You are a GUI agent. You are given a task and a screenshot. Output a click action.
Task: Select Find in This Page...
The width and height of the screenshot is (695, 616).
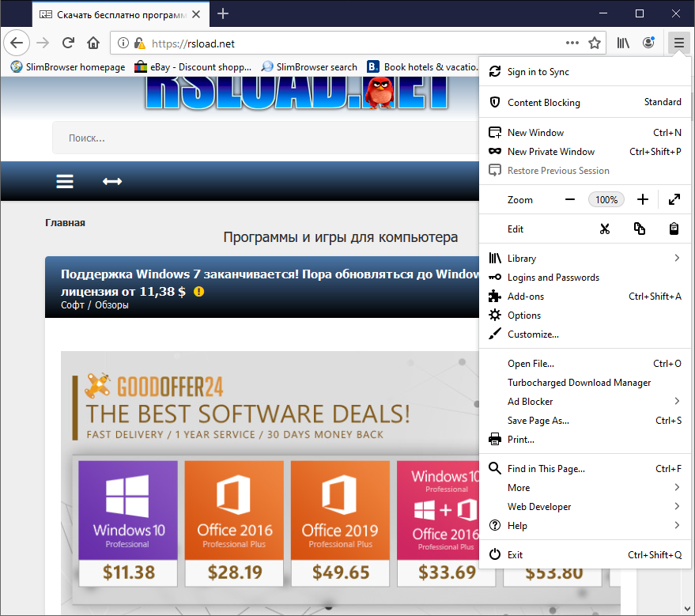(x=585, y=469)
